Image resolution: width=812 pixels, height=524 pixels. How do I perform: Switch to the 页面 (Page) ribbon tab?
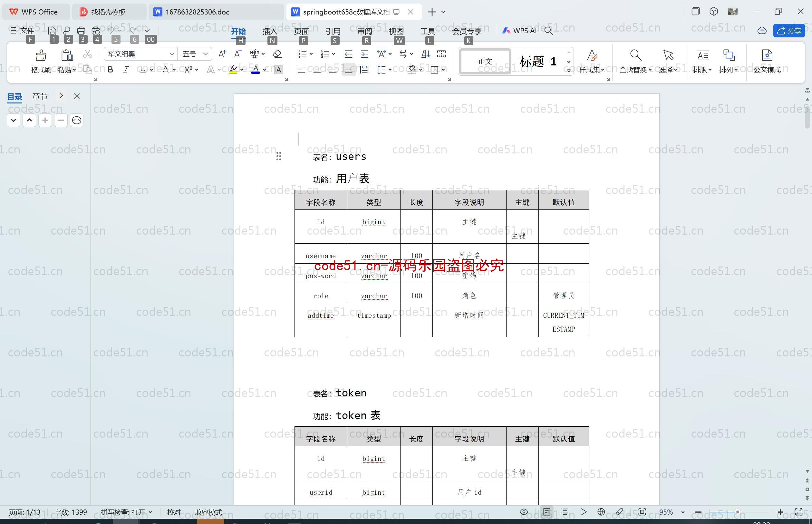(301, 31)
